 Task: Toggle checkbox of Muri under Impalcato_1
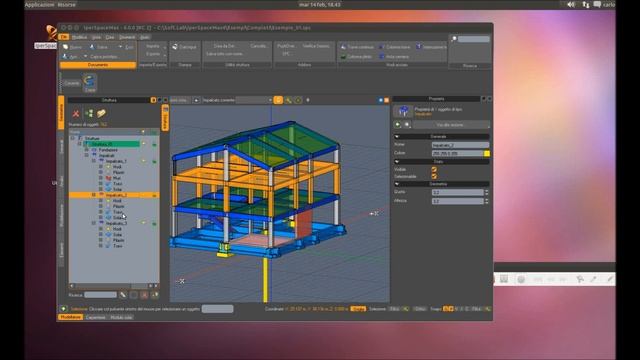pos(101,178)
